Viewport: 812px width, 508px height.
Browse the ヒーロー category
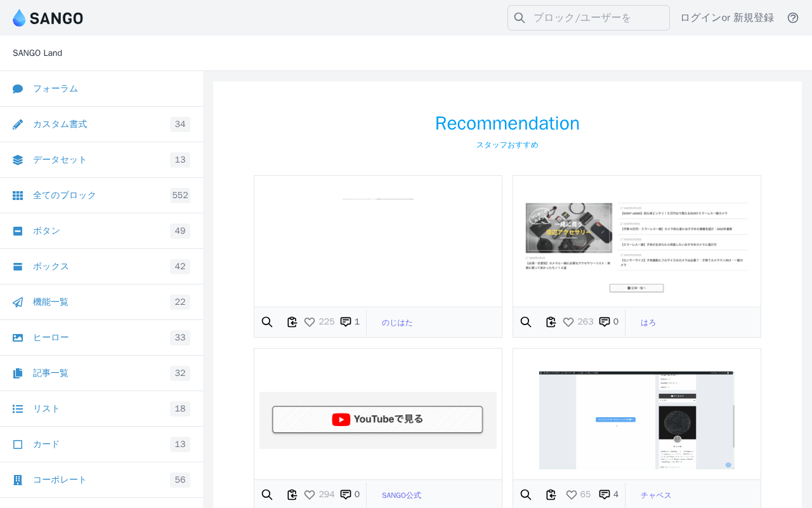[101, 338]
